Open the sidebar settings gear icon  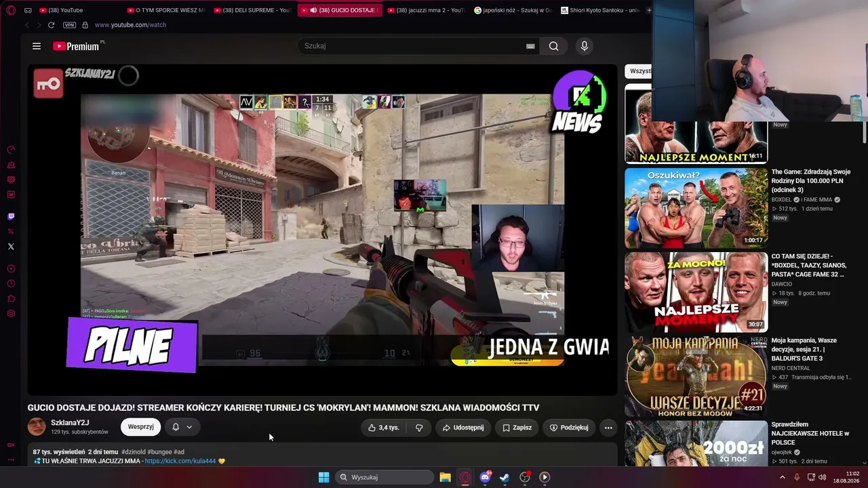[11, 314]
